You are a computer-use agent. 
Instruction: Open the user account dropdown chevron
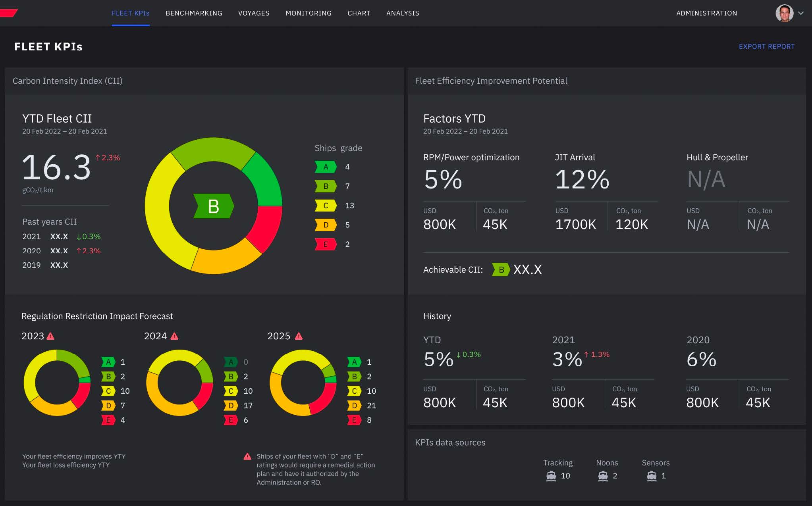tap(801, 13)
